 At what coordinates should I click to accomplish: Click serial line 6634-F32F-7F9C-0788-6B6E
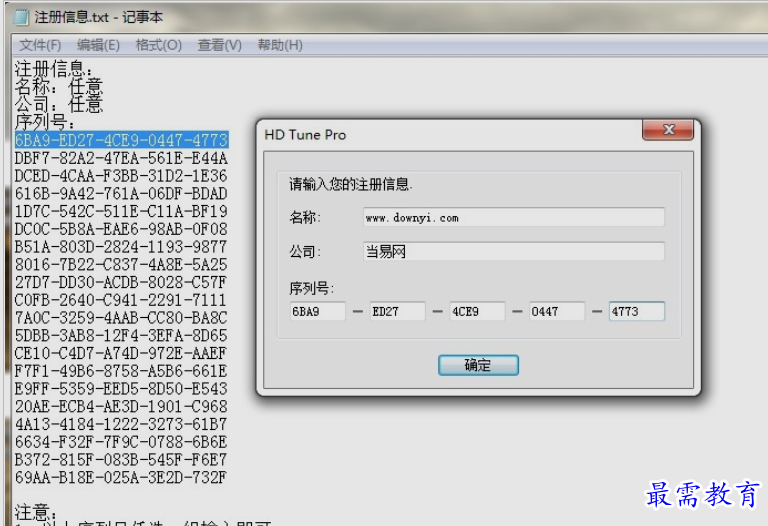coord(121,442)
